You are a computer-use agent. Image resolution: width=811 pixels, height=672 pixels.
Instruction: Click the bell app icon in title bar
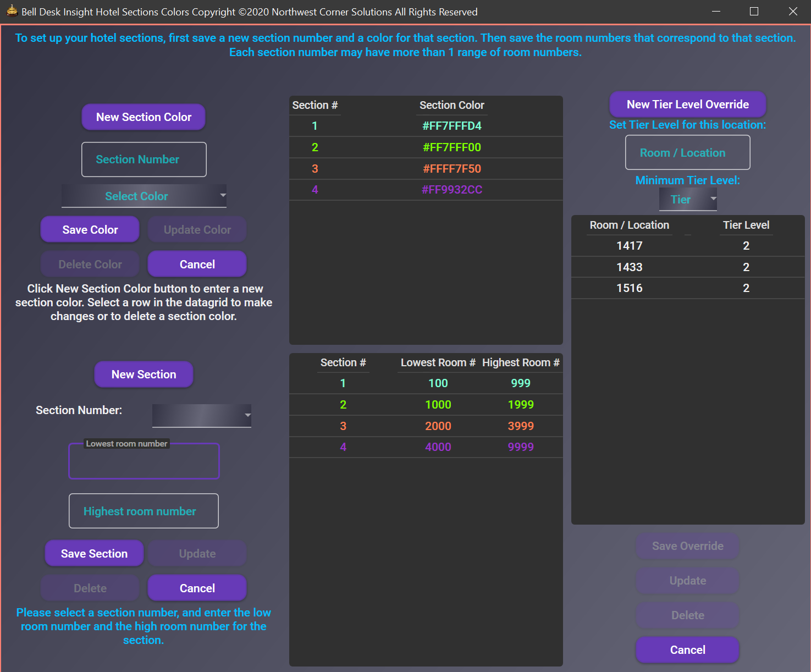(12, 11)
